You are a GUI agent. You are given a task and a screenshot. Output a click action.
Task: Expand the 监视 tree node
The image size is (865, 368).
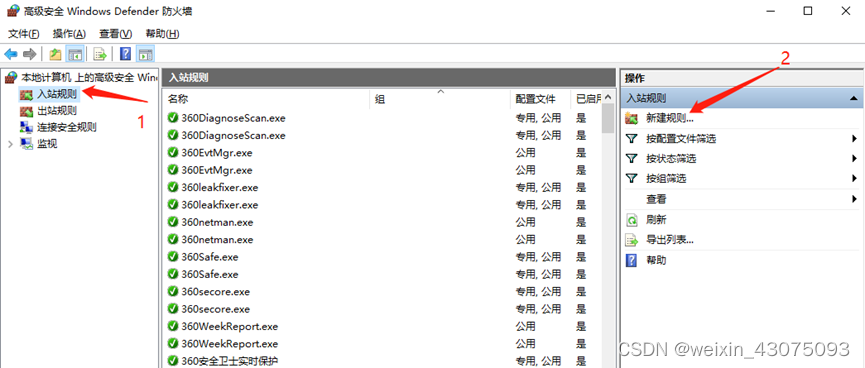[x=10, y=145]
